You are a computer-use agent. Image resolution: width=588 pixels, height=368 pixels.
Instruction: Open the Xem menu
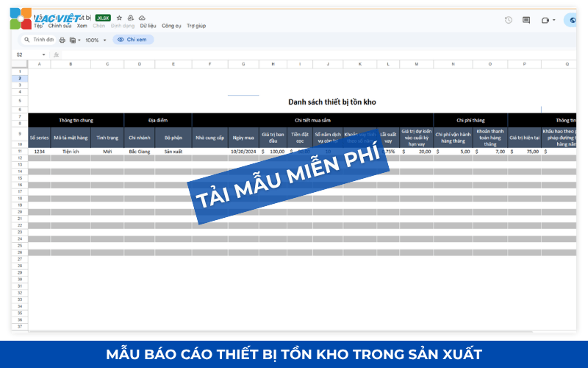pos(82,26)
